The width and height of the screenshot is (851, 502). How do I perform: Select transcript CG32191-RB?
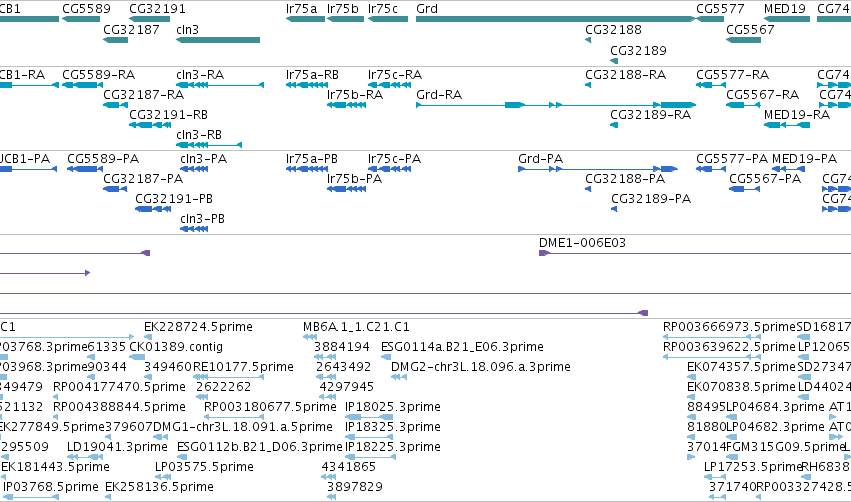150,125
